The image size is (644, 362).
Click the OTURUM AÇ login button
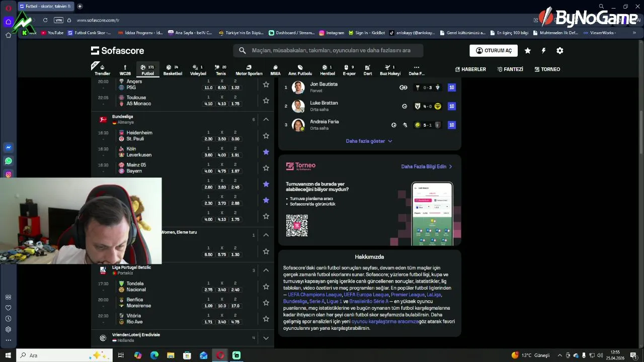coord(494,51)
